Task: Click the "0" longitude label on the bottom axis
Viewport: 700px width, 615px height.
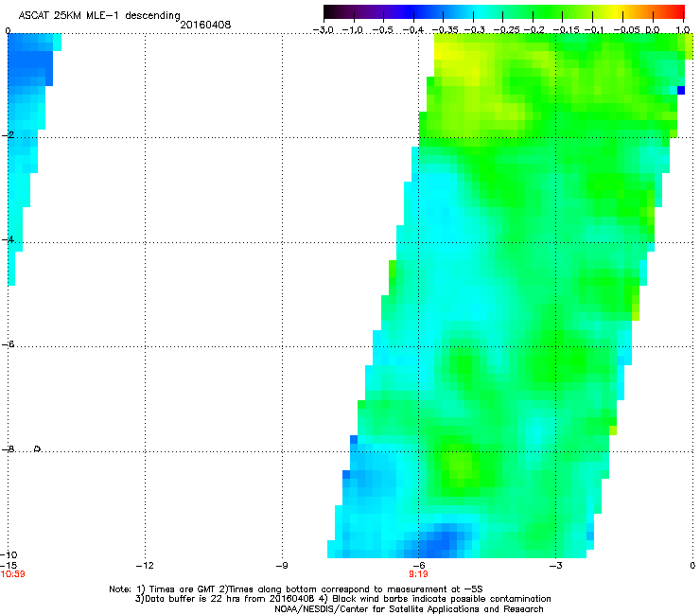Action: (x=692, y=566)
